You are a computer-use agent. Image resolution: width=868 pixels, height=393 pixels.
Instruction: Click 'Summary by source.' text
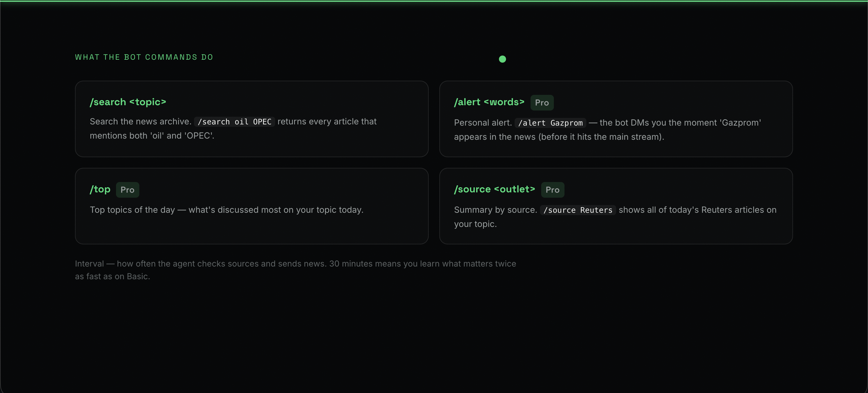(496, 210)
